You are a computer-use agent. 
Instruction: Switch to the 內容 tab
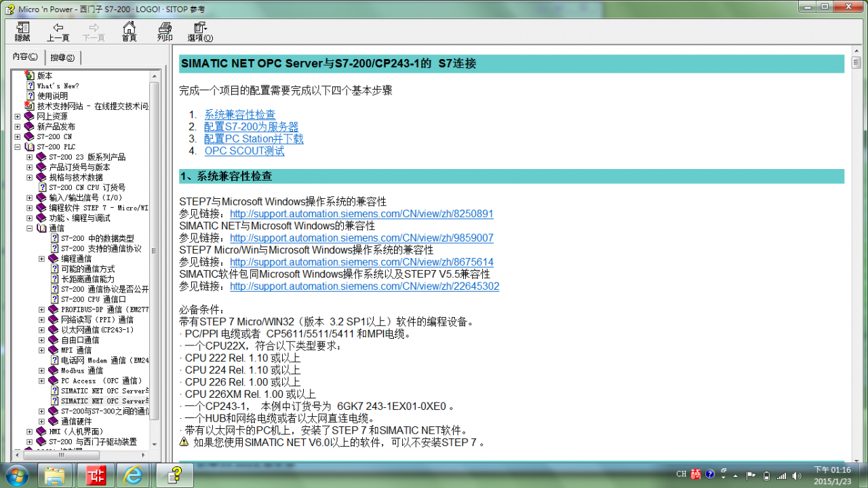(x=25, y=56)
